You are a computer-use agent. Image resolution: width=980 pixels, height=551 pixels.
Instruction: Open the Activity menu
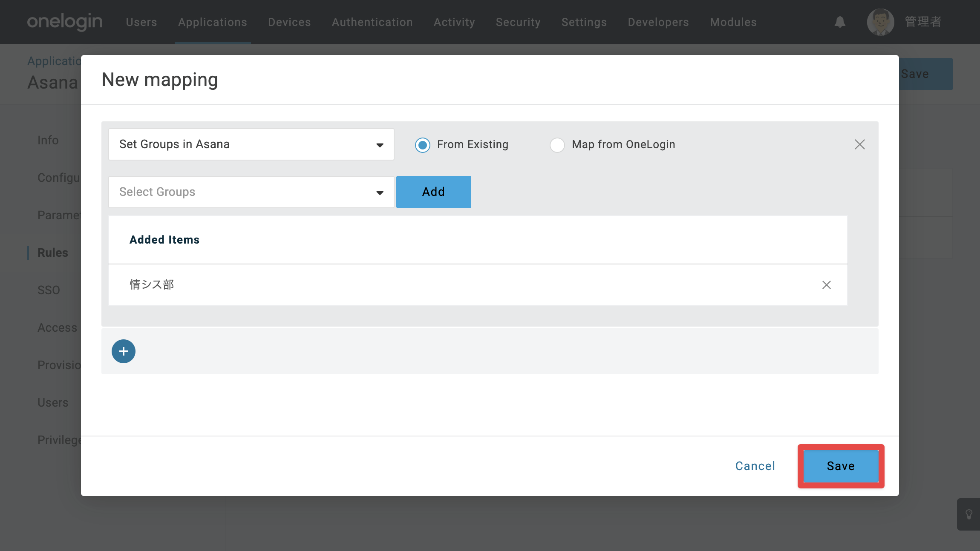pyautogui.click(x=454, y=22)
